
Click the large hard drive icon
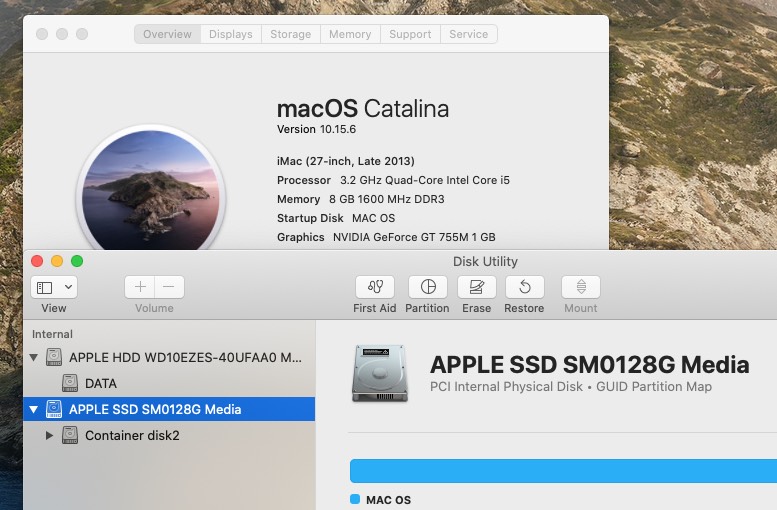coord(380,373)
